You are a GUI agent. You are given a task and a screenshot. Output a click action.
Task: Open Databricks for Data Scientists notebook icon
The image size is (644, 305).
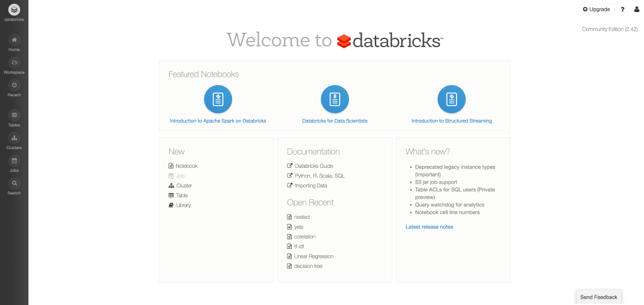coord(335,99)
